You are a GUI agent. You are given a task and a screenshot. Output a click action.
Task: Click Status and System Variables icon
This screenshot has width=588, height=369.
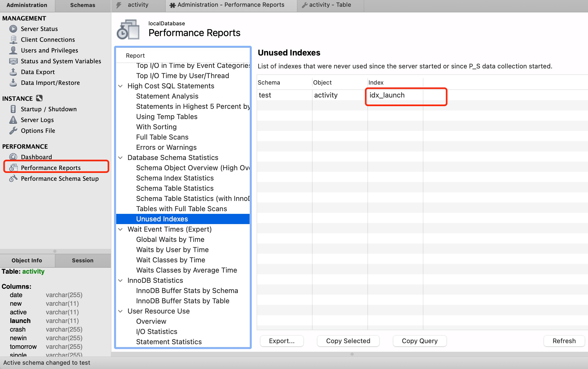click(13, 61)
